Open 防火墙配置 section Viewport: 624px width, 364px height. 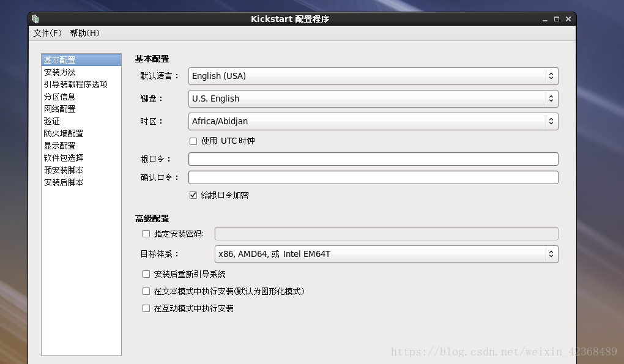[81, 133]
